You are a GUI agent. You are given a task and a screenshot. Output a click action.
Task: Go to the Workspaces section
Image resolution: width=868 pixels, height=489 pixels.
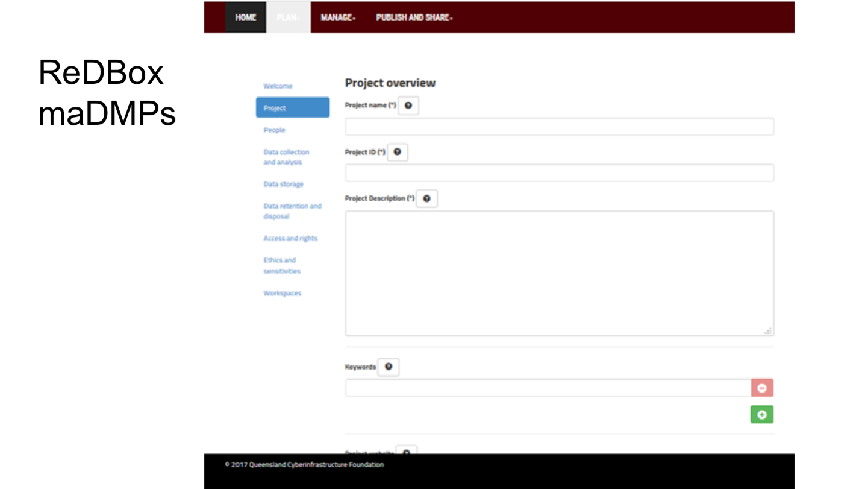[x=283, y=293]
